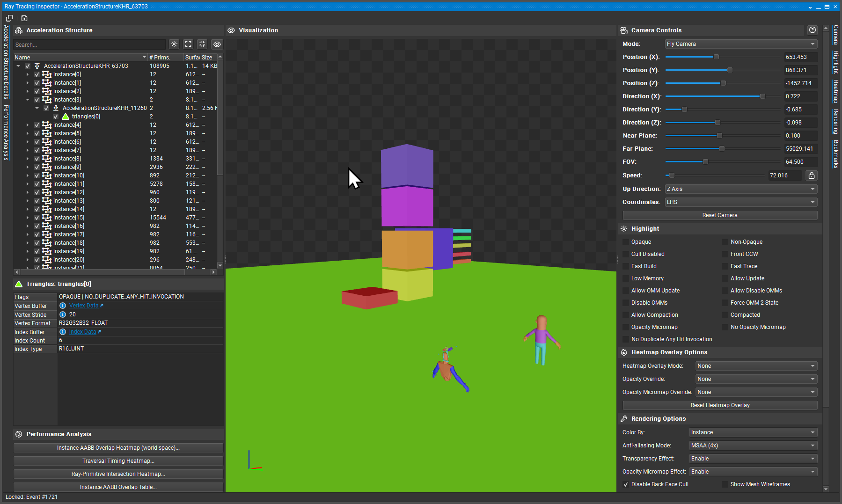Image resolution: width=842 pixels, height=504 pixels.
Task: Click the lock icon next to Speed
Action: coord(812,175)
